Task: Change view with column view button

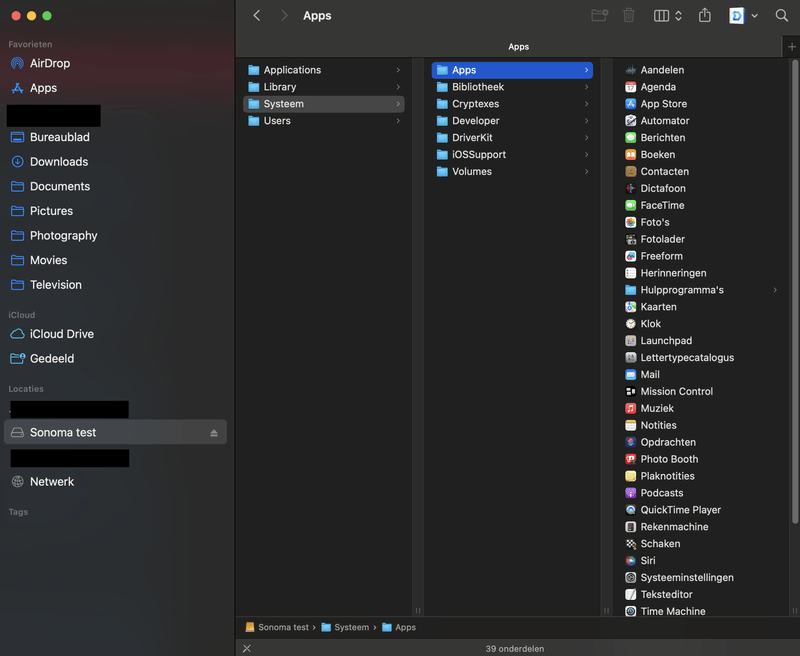Action: (x=667, y=16)
